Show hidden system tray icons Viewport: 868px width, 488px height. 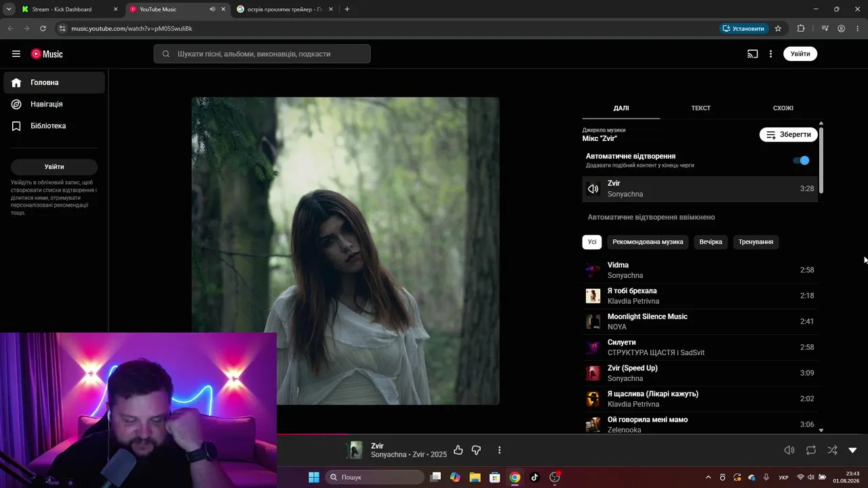(709, 477)
